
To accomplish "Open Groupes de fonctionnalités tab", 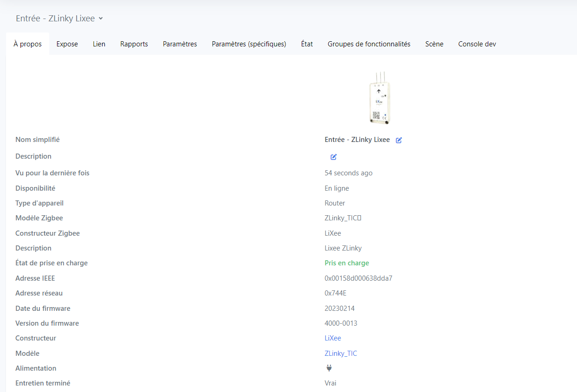I will click(x=369, y=44).
